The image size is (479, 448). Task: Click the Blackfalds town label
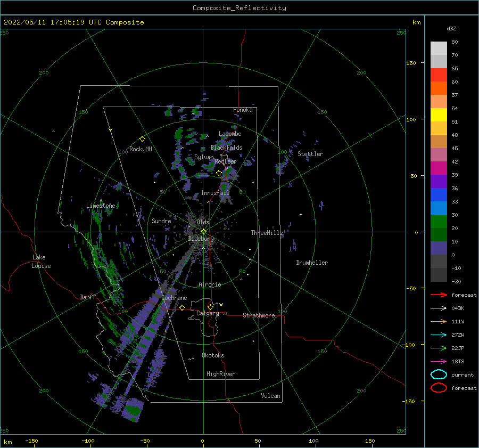coord(226,148)
